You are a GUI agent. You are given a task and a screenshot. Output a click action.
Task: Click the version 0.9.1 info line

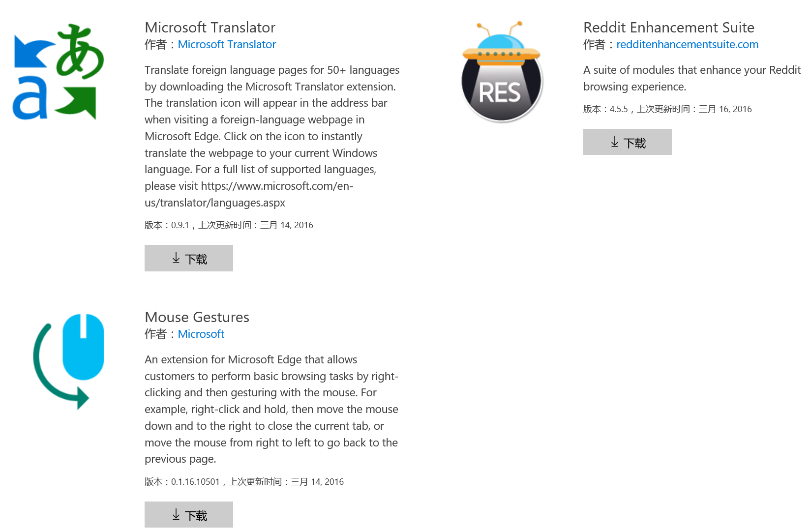click(229, 225)
